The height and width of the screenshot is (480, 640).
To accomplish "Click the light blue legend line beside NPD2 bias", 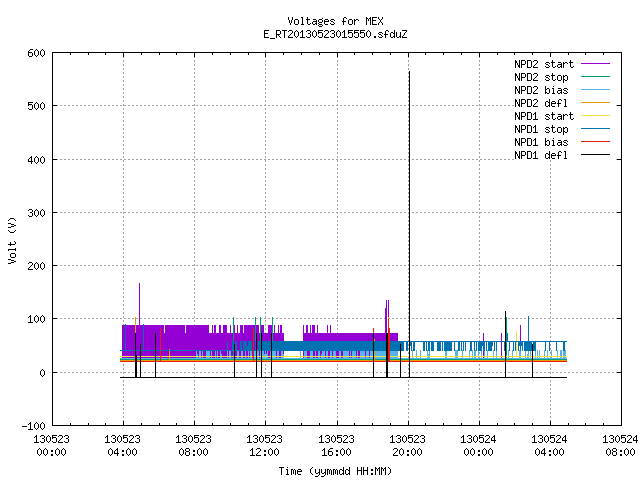I will click(596, 90).
